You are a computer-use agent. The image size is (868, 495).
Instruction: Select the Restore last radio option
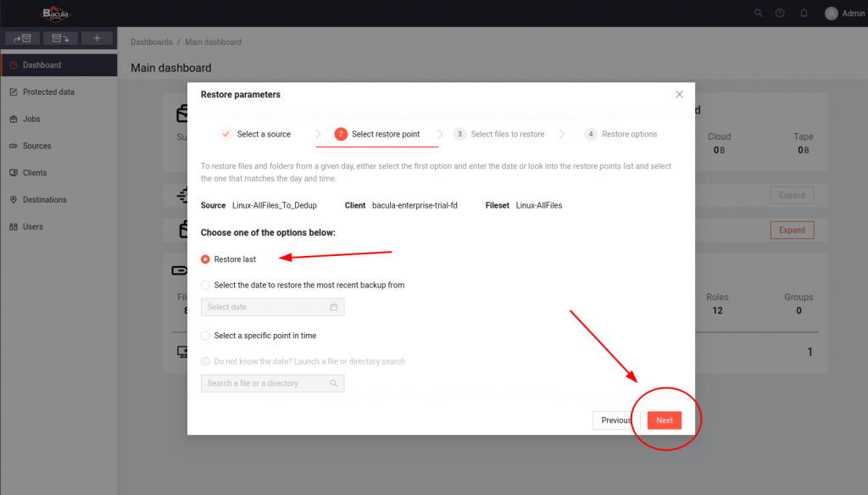pos(206,259)
